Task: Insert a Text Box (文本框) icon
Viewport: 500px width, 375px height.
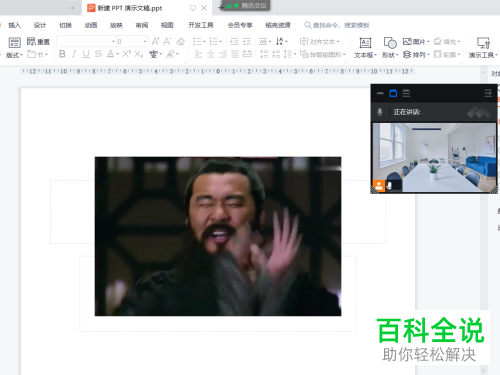Action: tap(365, 43)
